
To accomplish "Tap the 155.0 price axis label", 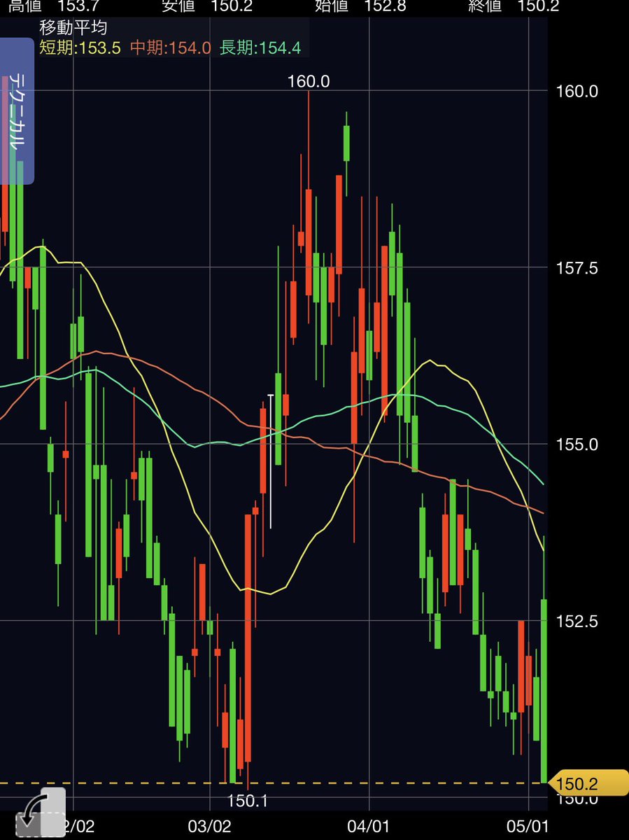I will click(577, 444).
